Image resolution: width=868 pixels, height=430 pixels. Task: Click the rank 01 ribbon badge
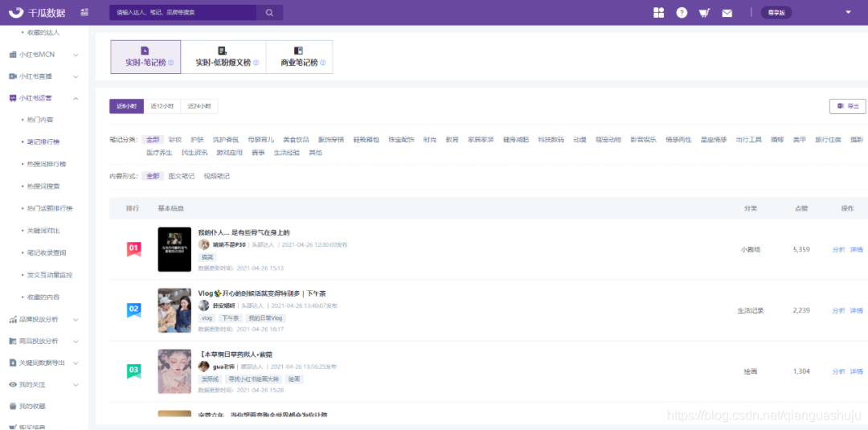click(133, 249)
